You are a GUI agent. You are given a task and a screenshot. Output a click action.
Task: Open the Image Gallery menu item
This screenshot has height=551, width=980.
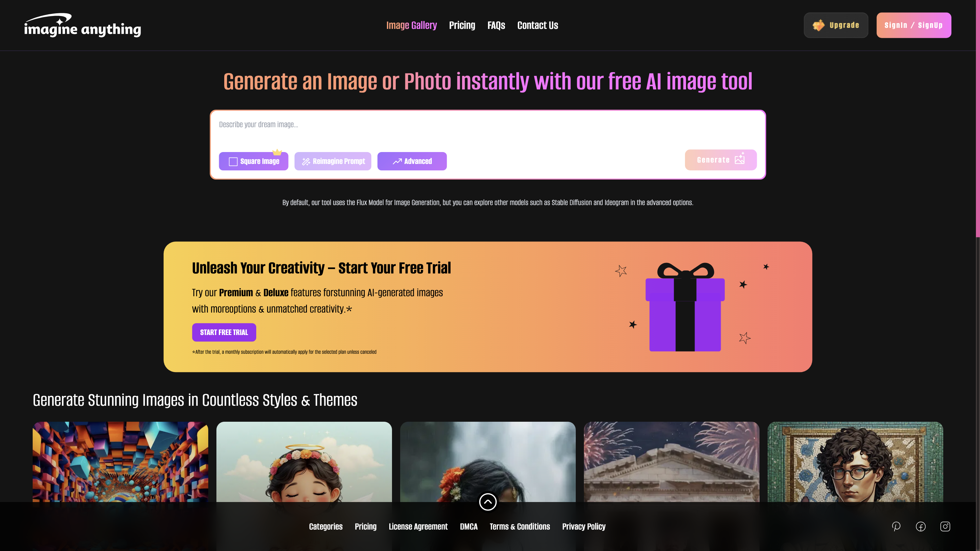412,25
